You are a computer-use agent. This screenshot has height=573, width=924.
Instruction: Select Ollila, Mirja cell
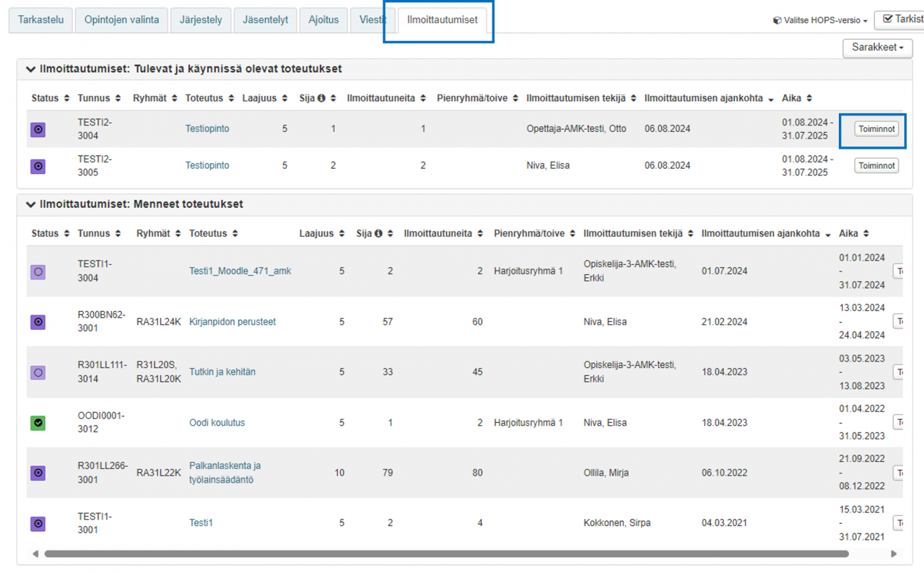pos(606,473)
